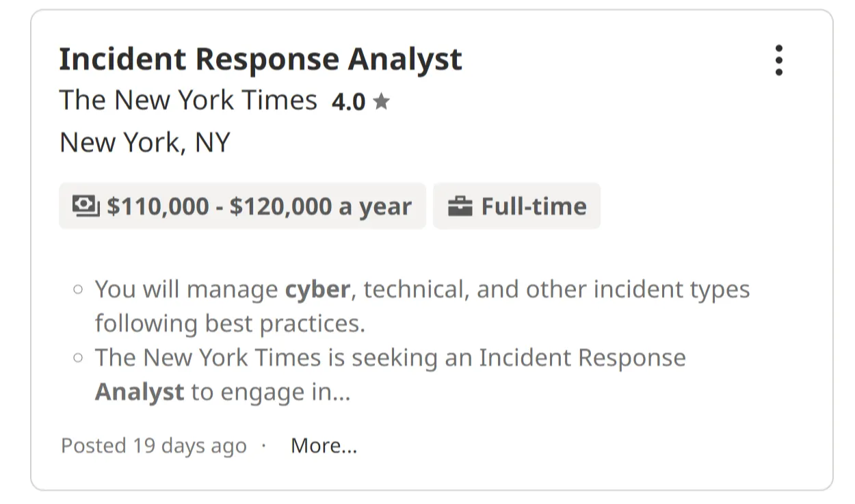
Task: Click the briefcase icon on Full-time badge
Action: [x=460, y=206]
